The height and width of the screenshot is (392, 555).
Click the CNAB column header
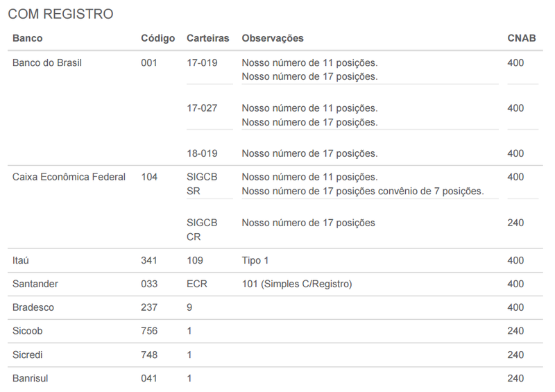pyautogui.click(x=522, y=38)
